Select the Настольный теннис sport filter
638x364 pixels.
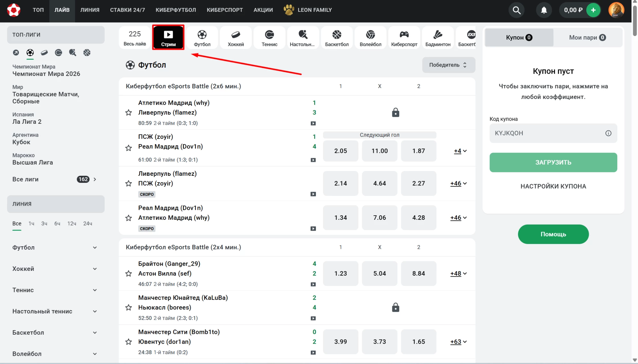tap(302, 38)
